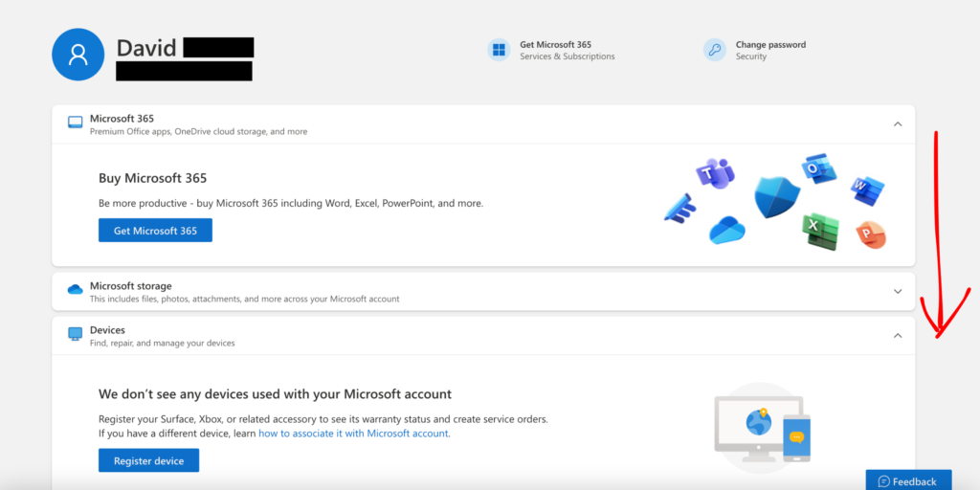This screenshot has width=980, height=490.
Task: Click the Outlook app icon
Action: (819, 168)
